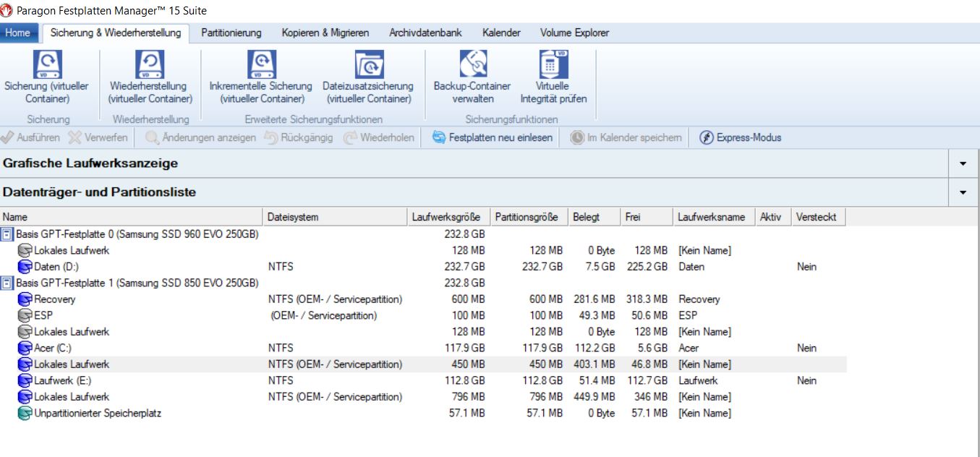Switch to the Kalender tab

[x=501, y=33]
